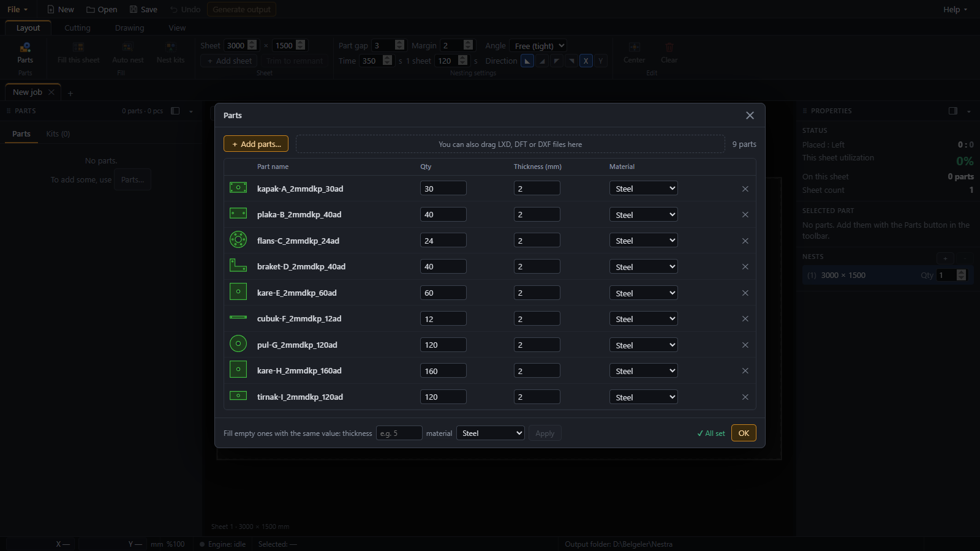This screenshot has width=980, height=551.
Task: Click the Add parts... button
Action: [x=256, y=144]
